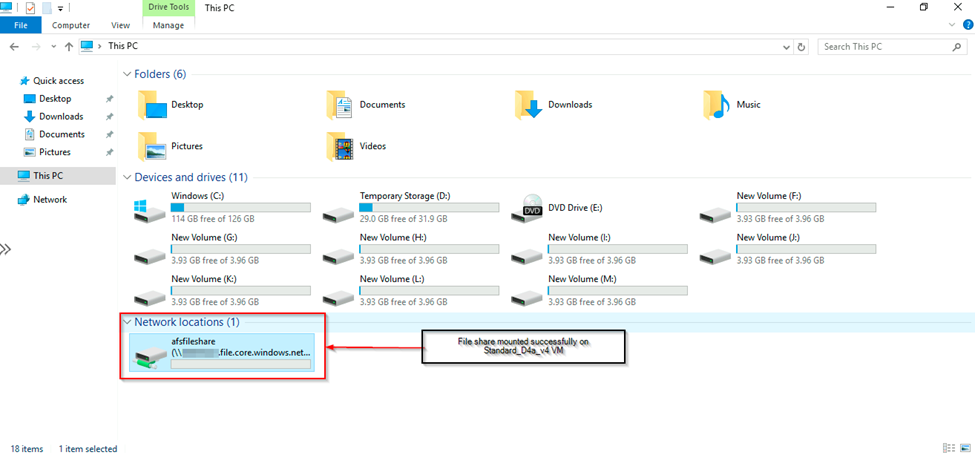975x455 pixels.
Task: Select the DVD Drive (E:) icon
Action: (527, 209)
